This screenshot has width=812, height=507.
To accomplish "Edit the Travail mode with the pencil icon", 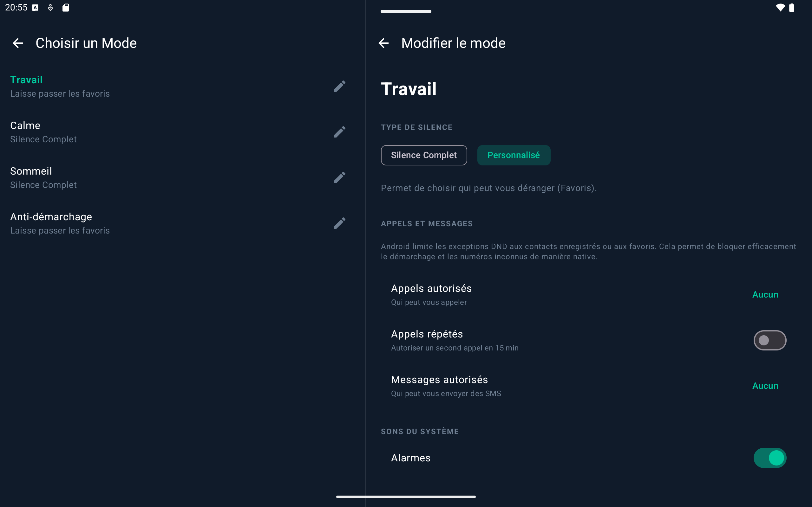I will [x=340, y=86].
